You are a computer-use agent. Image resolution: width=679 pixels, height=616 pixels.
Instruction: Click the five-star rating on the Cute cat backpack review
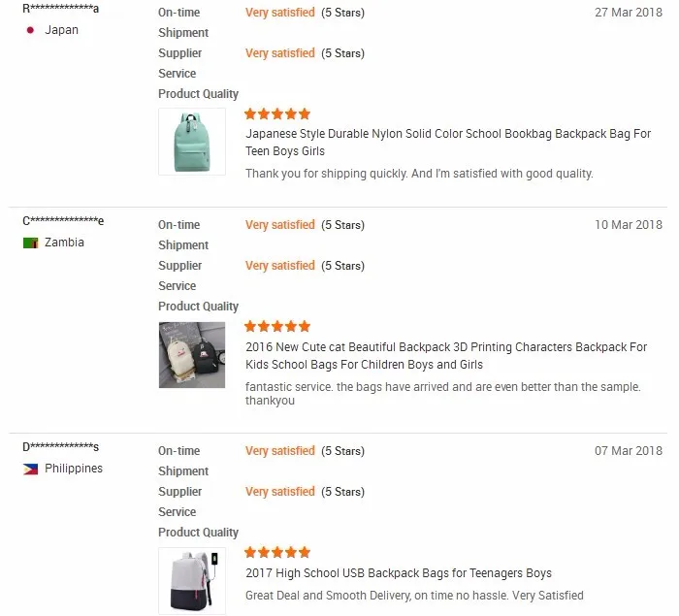coord(277,326)
